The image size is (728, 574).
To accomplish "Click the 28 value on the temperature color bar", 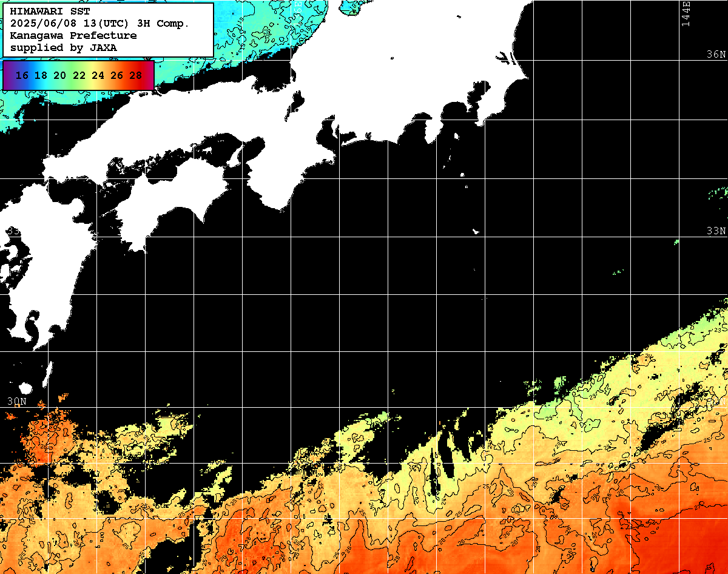I will click(x=136, y=75).
